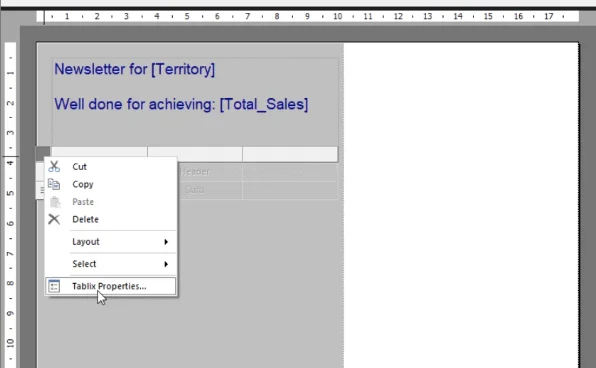Screen dimensions: 596x368
Task: Click the Cut scissors icon
Action: coord(54,167)
